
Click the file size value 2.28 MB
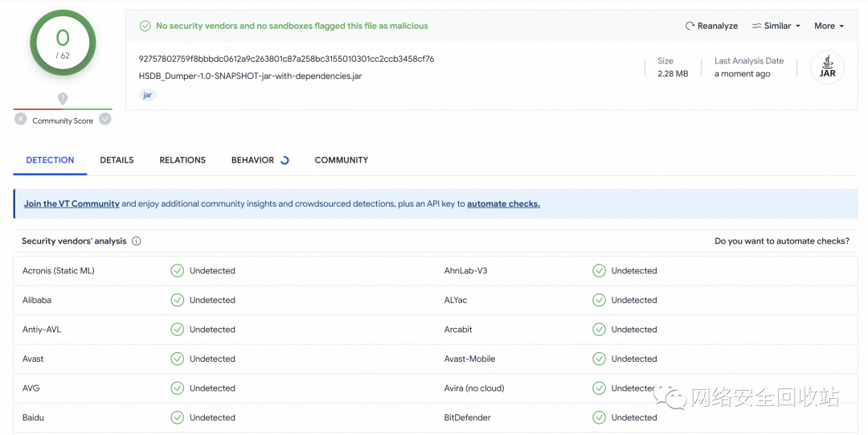coord(673,74)
